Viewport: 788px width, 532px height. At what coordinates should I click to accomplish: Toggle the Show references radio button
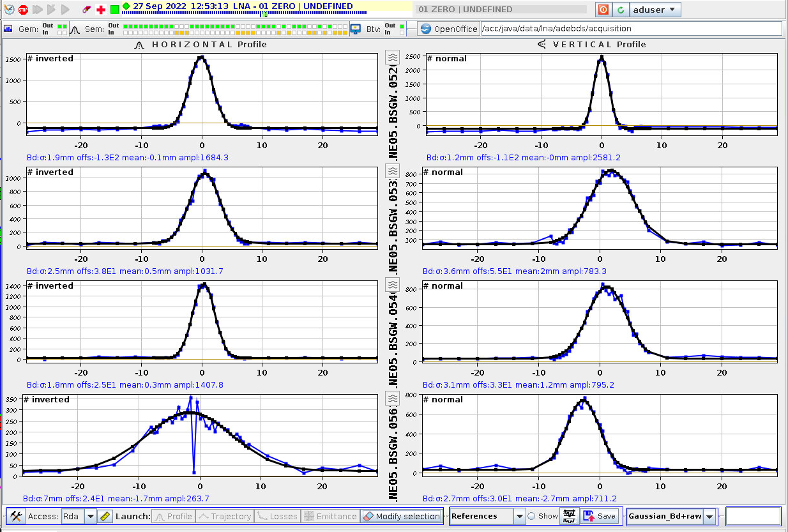[x=531, y=516]
